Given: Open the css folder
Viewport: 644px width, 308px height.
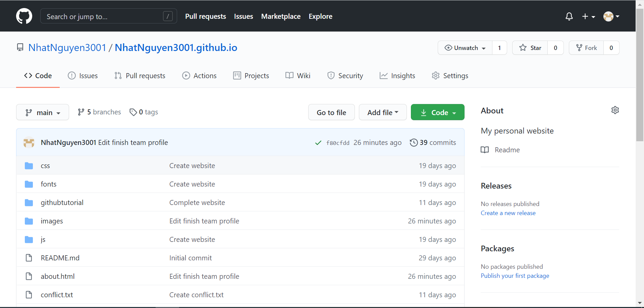Looking at the screenshot, I should pyautogui.click(x=45, y=166).
